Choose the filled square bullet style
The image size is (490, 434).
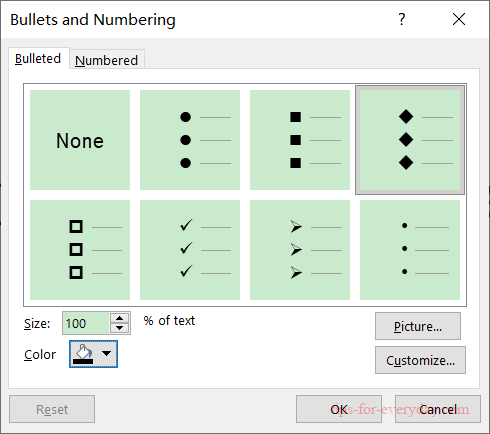pyautogui.click(x=300, y=140)
